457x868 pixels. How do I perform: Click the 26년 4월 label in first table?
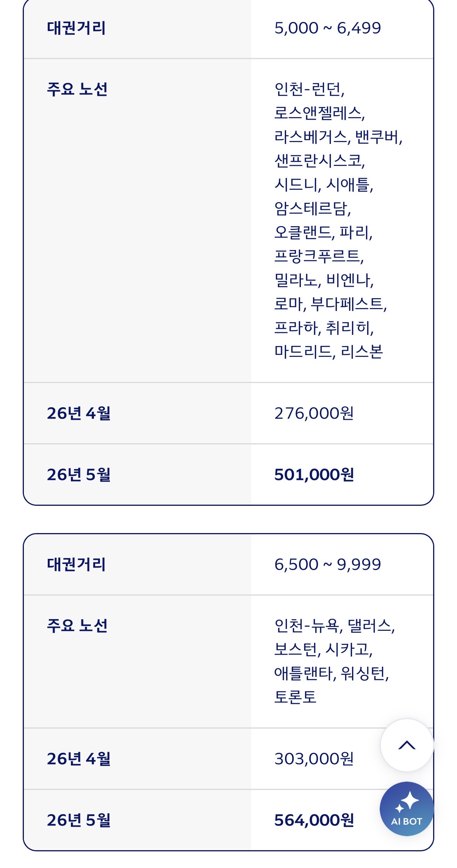pyautogui.click(x=79, y=413)
